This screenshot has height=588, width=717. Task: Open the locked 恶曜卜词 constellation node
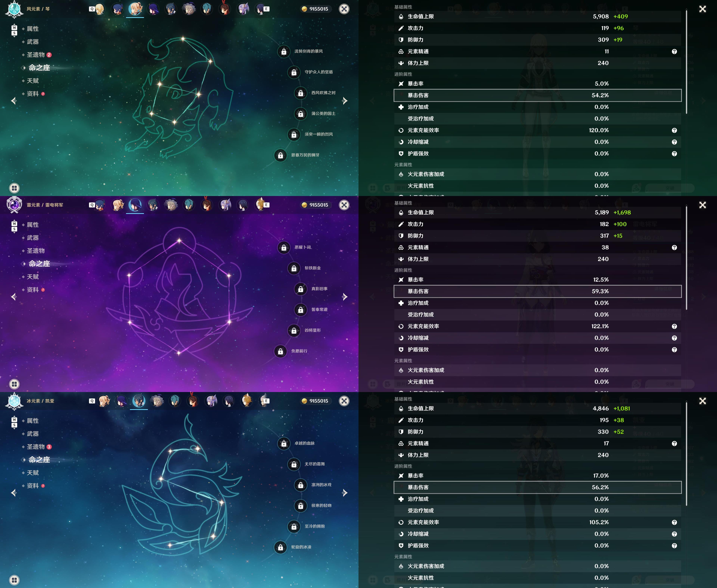284,248
